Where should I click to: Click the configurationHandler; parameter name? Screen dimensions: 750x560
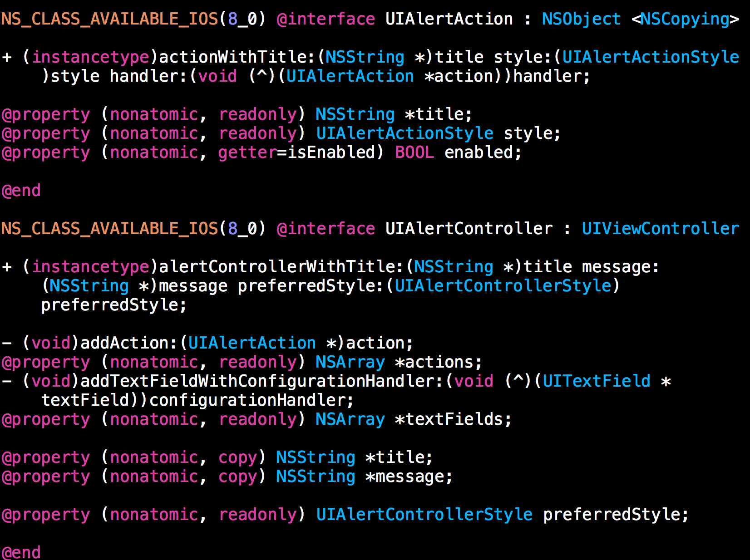252,400
